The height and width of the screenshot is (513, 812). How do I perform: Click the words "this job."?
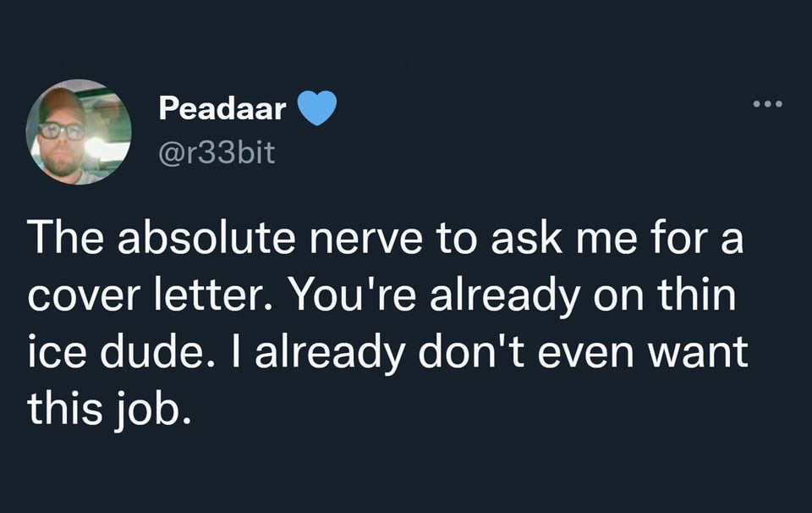[109, 408]
